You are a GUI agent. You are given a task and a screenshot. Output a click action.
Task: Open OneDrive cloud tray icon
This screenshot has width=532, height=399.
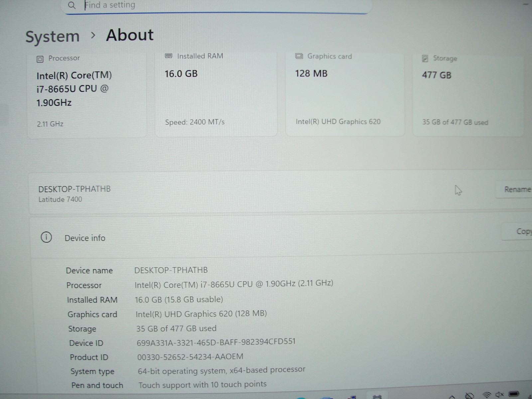coord(469,396)
